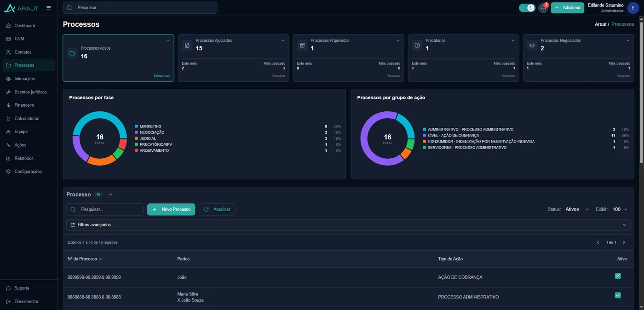Screen dimensions: 644x310
Task: Sort by Nº do Processo column header
Action: [85, 259]
